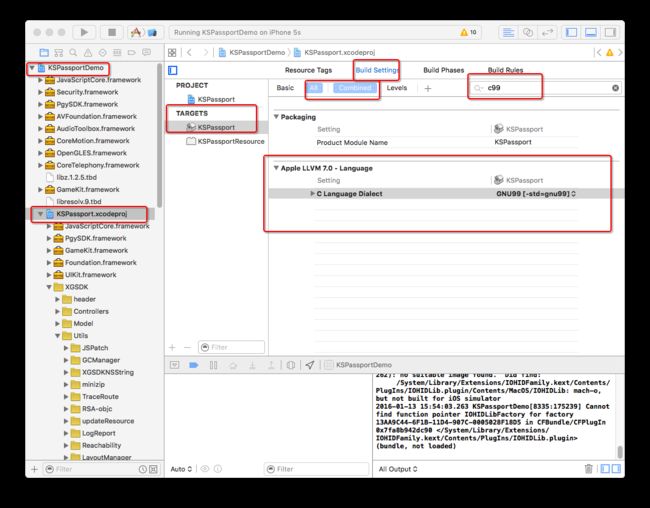Toggle the Debug area visibility
650x508 pixels.
click(x=591, y=32)
